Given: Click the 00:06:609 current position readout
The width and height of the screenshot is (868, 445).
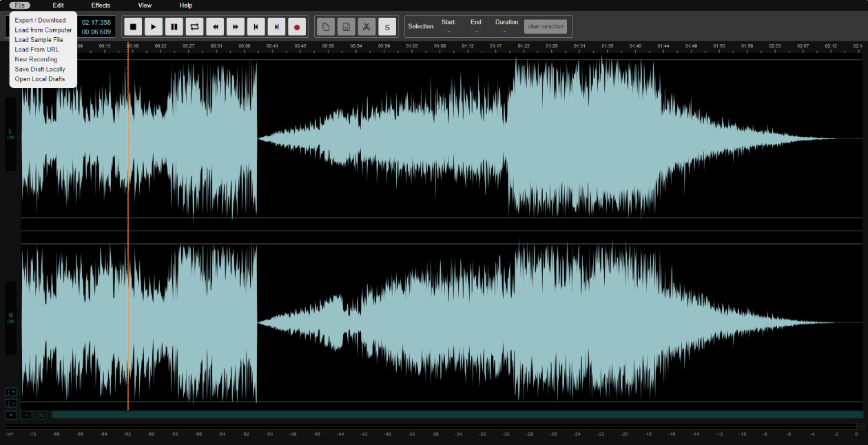Looking at the screenshot, I should coord(96,32).
